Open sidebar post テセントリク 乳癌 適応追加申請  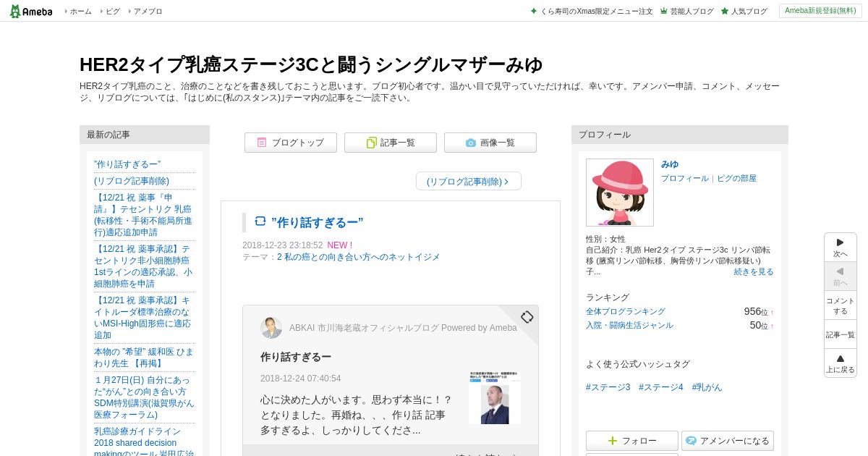point(143,215)
